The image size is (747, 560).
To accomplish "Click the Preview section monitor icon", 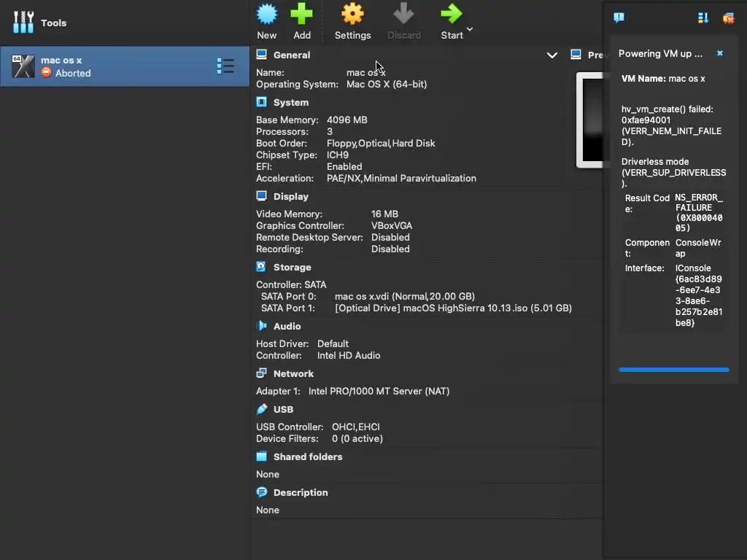I will coord(576,55).
